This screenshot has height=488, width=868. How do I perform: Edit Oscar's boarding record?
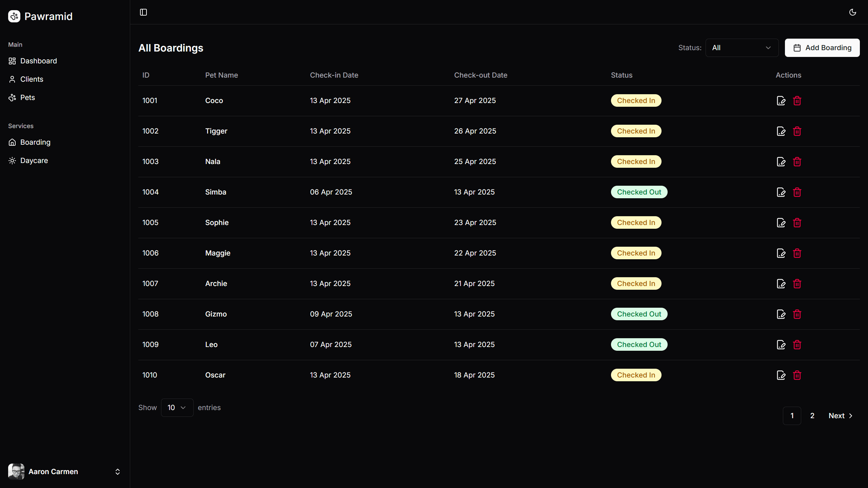781,375
